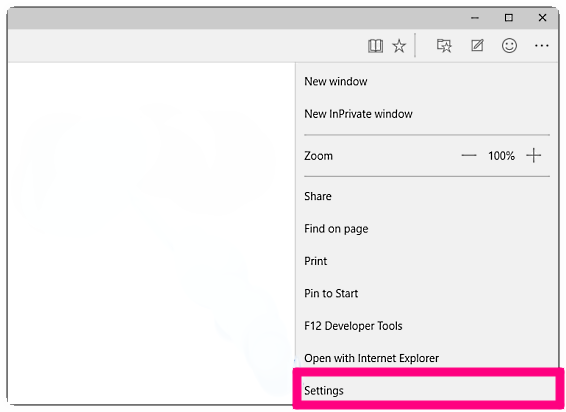Viewport: 566px width, 412px height.
Task: Choose the Print menu entry
Action: [x=315, y=261]
